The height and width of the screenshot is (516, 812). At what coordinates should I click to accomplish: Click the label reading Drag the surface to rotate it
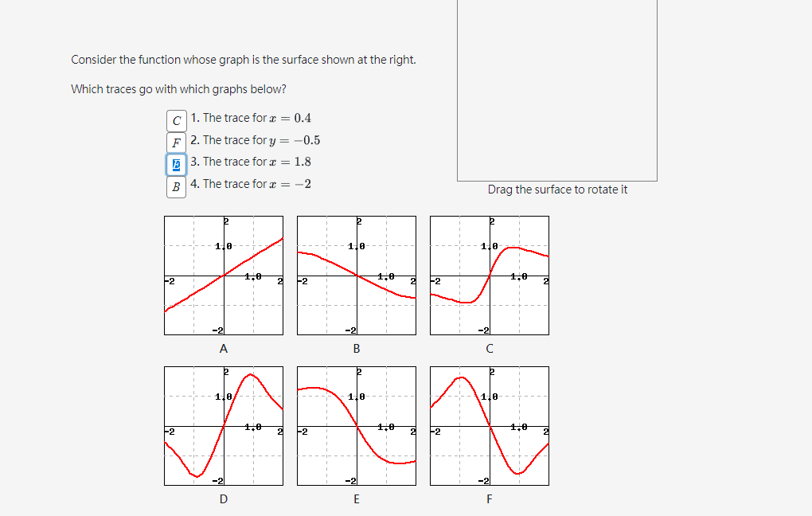tap(557, 190)
